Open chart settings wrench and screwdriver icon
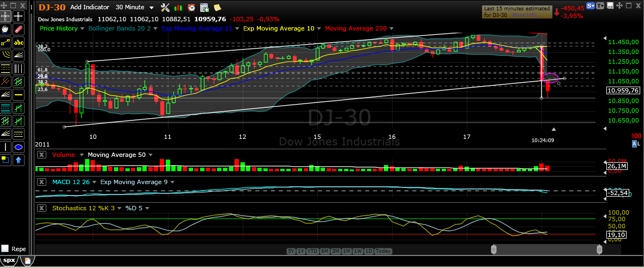Screen dimensions: 644x268 click(x=165, y=7)
